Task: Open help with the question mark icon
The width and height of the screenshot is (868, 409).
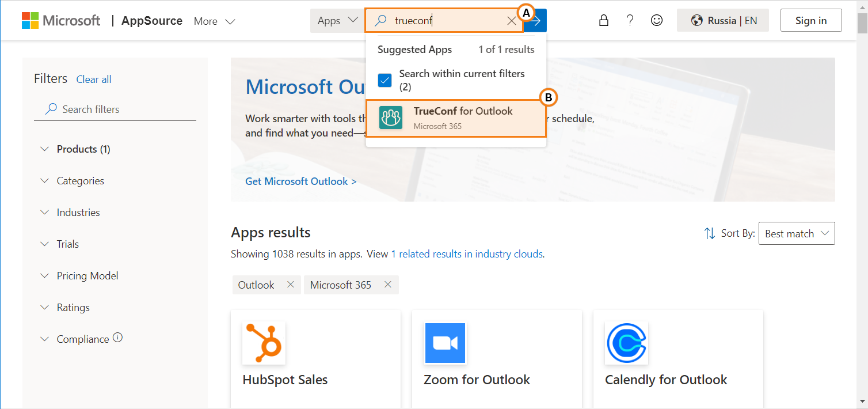Action: 630,21
